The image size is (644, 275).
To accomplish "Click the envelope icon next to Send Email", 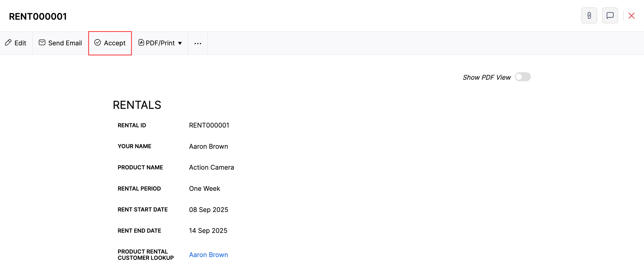I will tap(42, 43).
